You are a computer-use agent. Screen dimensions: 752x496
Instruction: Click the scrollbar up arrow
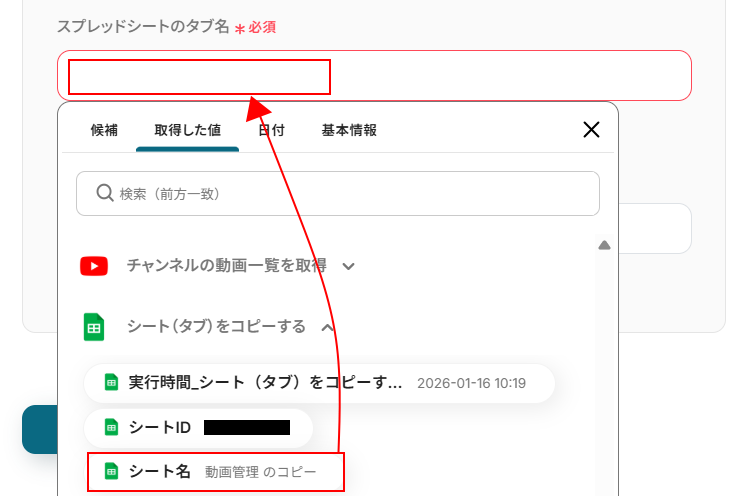click(x=604, y=246)
